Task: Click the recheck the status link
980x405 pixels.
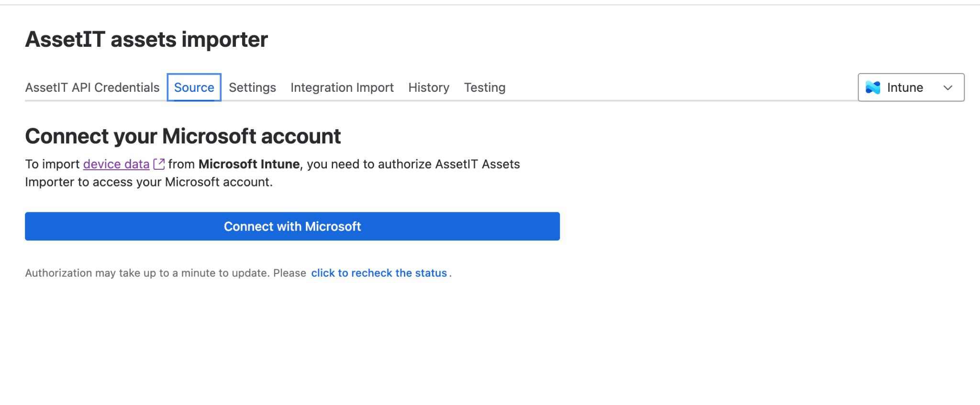Action: (379, 273)
